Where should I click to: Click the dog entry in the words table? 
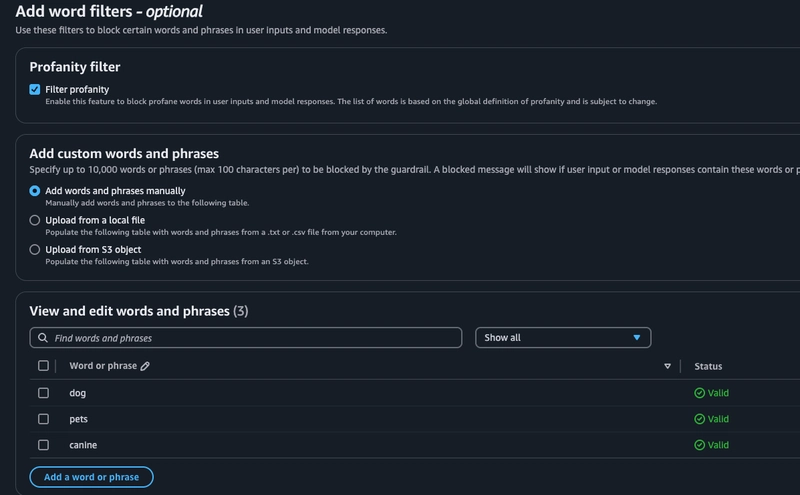point(78,393)
